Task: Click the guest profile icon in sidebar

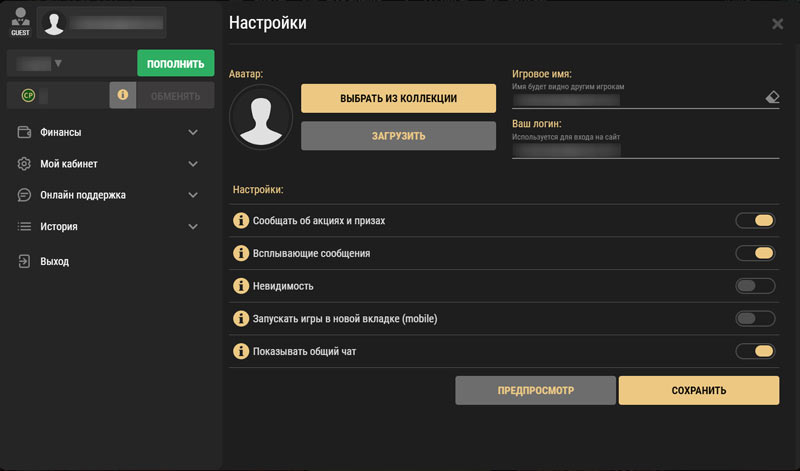Action: [x=19, y=20]
